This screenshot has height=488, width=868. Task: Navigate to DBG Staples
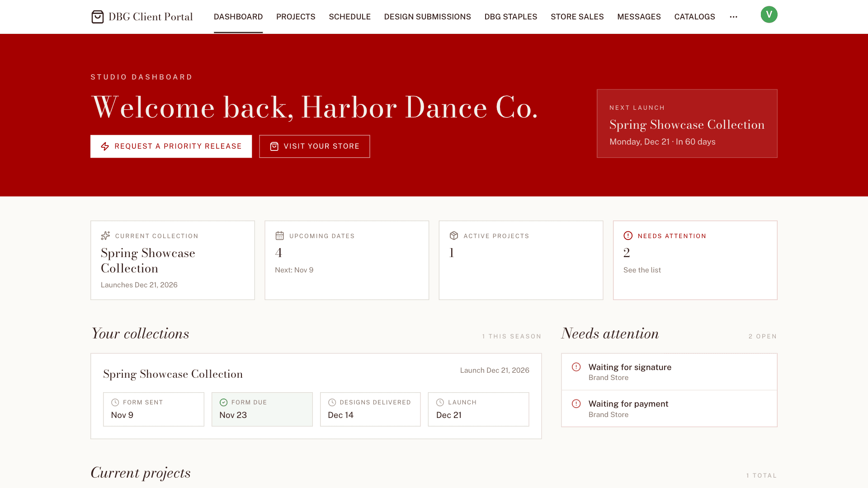coord(511,17)
